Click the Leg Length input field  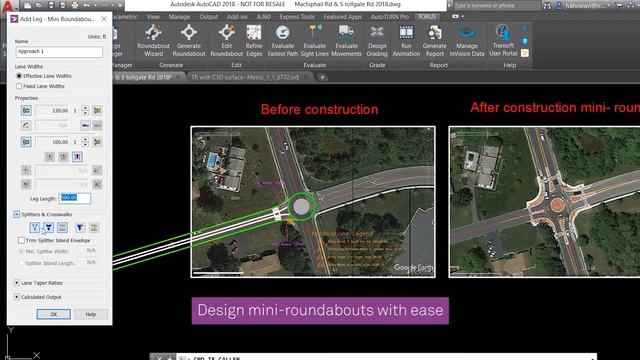click(75, 198)
